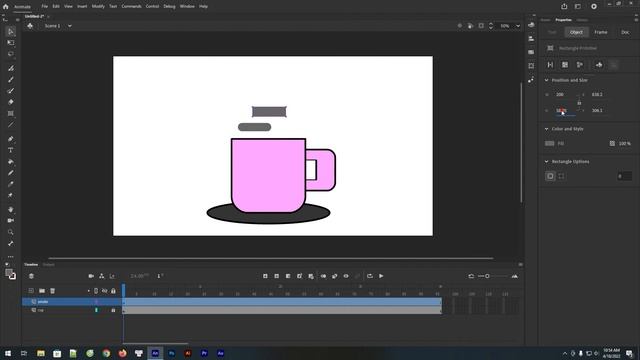Toggle width and height proportion lock
The height and width of the screenshot is (360, 640).
coord(579,102)
